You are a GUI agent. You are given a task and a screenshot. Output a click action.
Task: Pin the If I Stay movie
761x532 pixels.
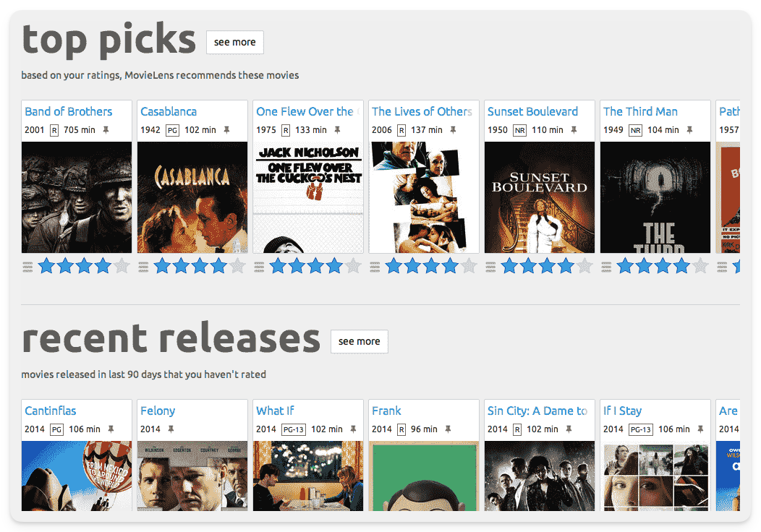point(699,429)
